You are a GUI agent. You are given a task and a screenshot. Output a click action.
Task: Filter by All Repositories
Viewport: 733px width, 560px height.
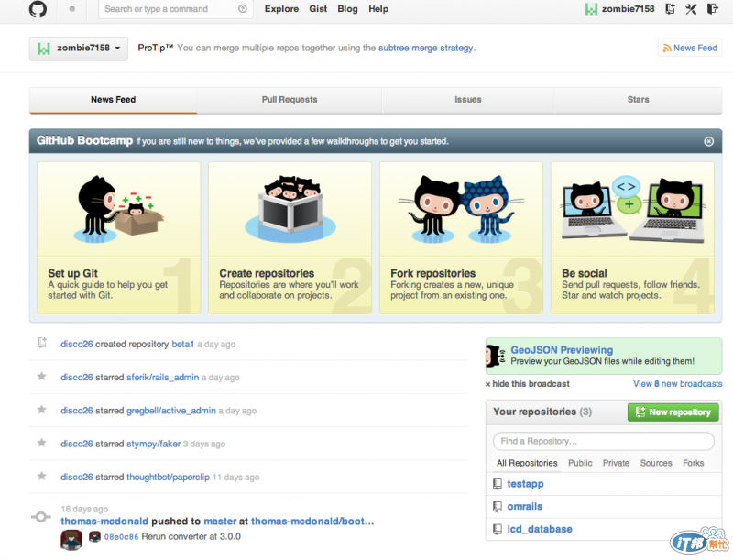coord(527,463)
